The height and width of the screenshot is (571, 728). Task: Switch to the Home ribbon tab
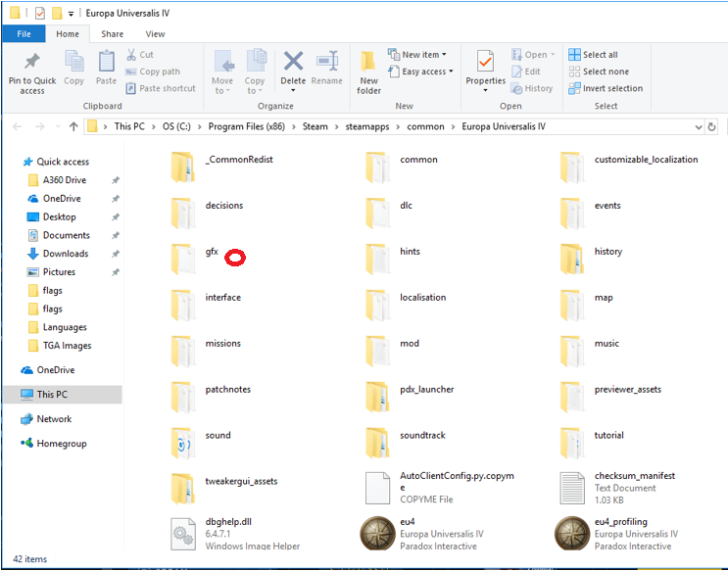pyautogui.click(x=68, y=34)
